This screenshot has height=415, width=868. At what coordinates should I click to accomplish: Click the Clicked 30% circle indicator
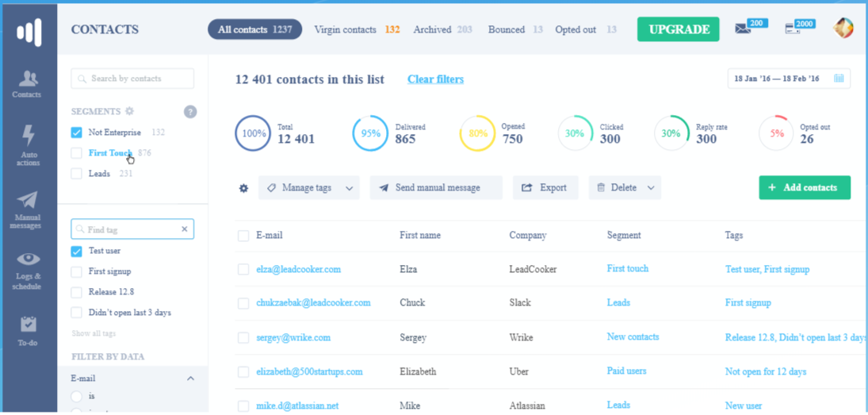[575, 133]
